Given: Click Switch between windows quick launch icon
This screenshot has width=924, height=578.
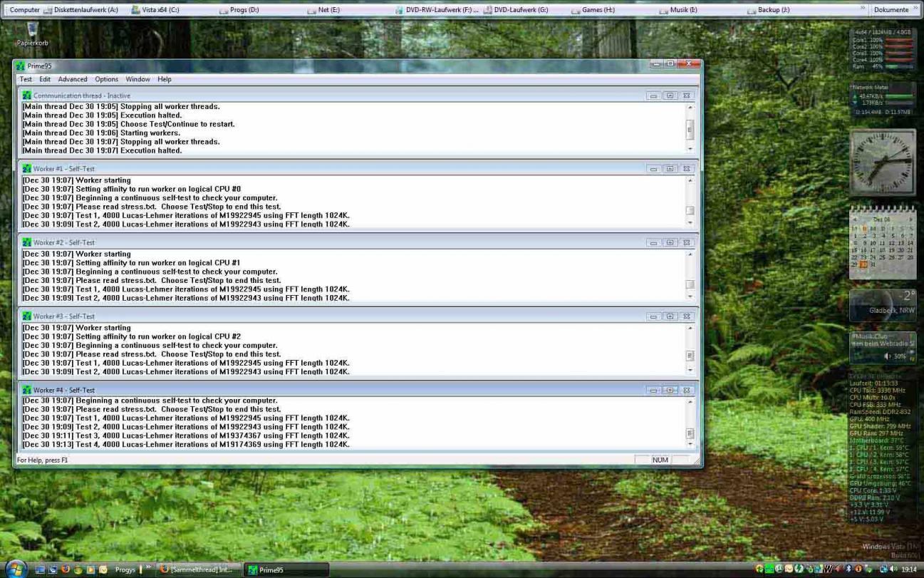Looking at the screenshot, I should click(53, 569).
